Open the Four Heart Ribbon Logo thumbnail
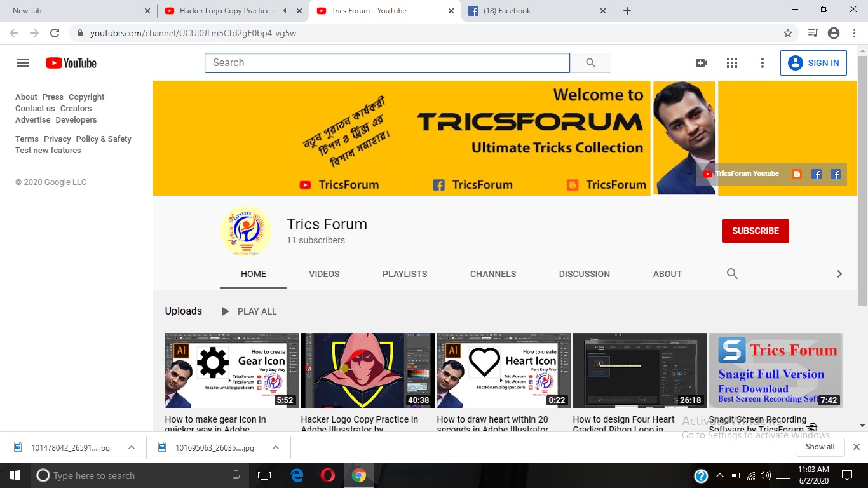This screenshot has width=868, height=488. pyautogui.click(x=640, y=370)
